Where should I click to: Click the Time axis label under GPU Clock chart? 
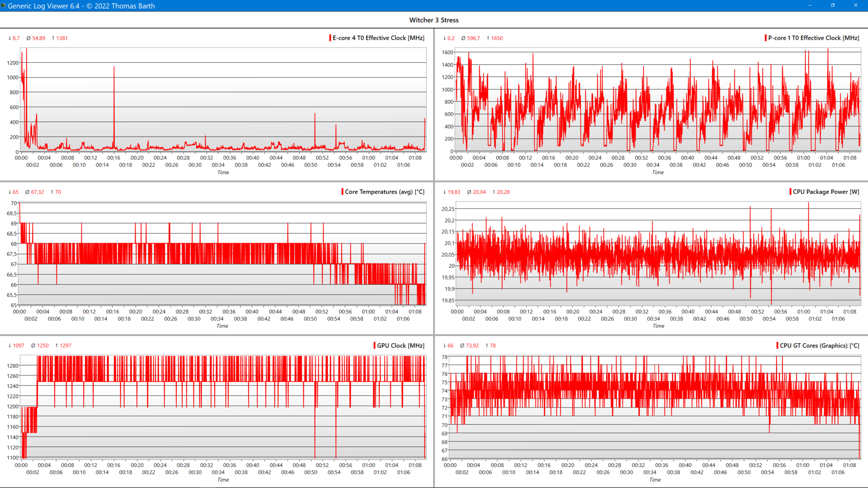tap(223, 480)
